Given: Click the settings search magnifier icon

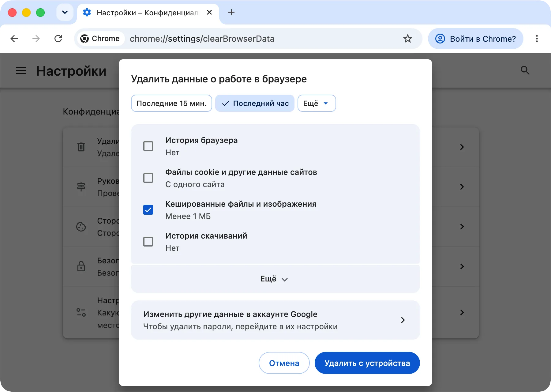Looking at the screenshot, I should point(525,70).
